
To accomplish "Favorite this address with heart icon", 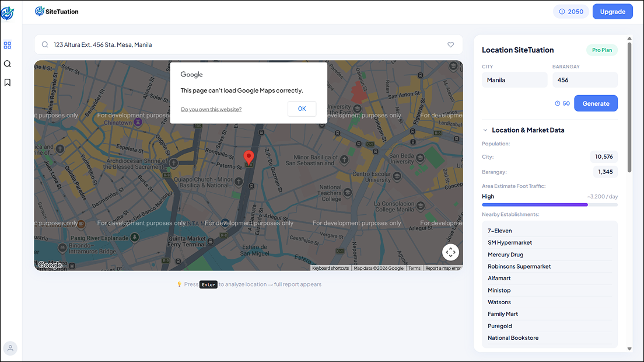I will [450, 45].
